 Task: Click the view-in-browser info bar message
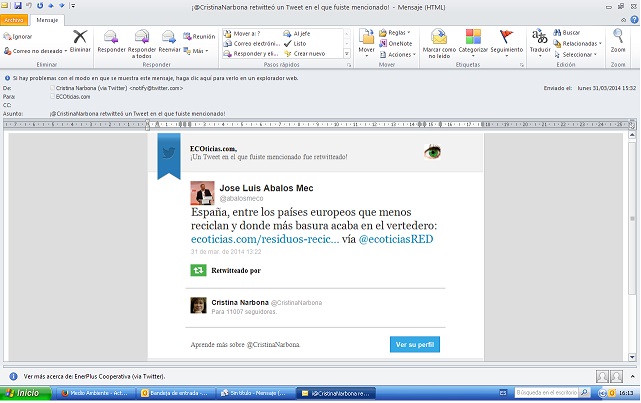[x=155, y=78]
